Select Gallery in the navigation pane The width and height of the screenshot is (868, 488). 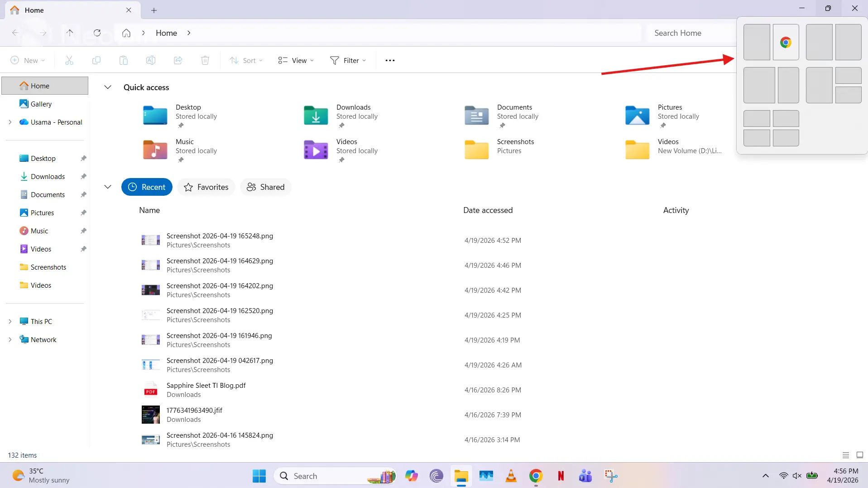(41, 104)
